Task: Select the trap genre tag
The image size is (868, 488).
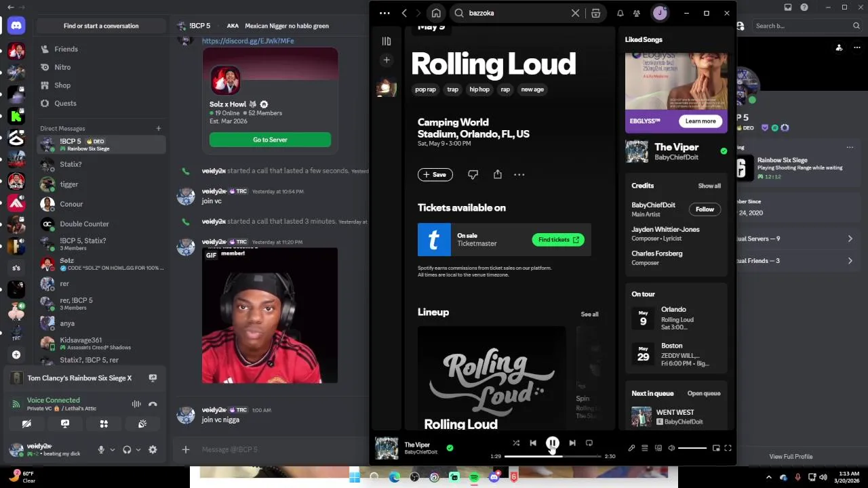Action: point(453,89)
